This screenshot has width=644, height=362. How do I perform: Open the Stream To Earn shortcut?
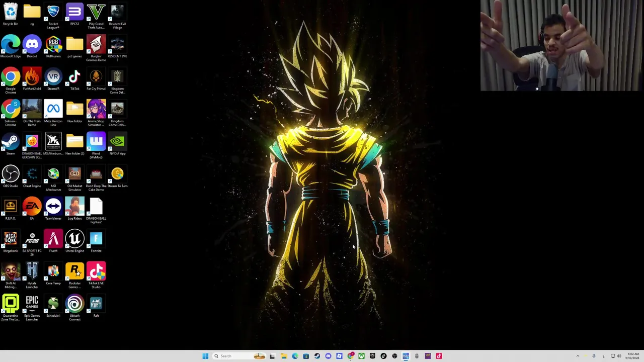[117, 175]
